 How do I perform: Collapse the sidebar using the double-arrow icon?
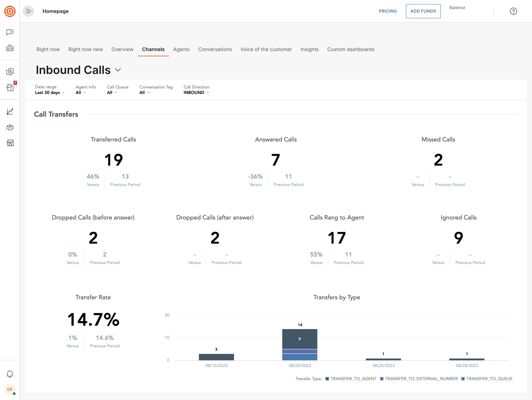[x=28, y=11]
